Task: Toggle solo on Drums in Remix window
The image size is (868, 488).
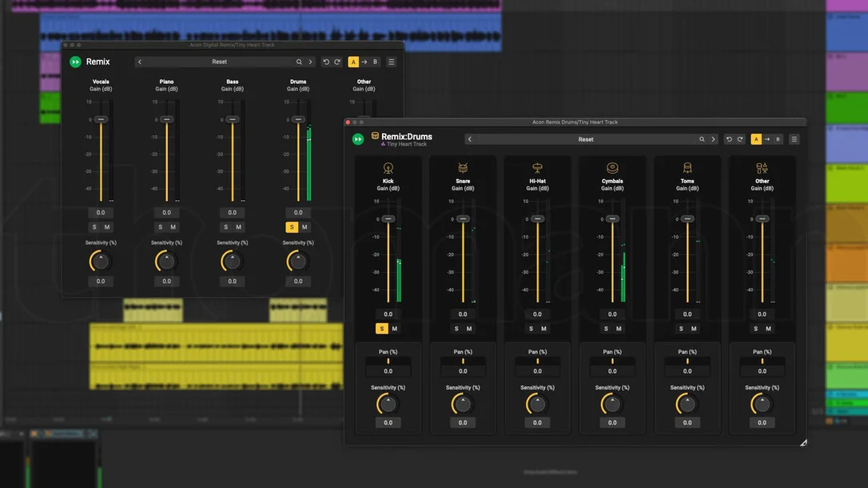Action: pyautogui.click(x=292, y=226)
